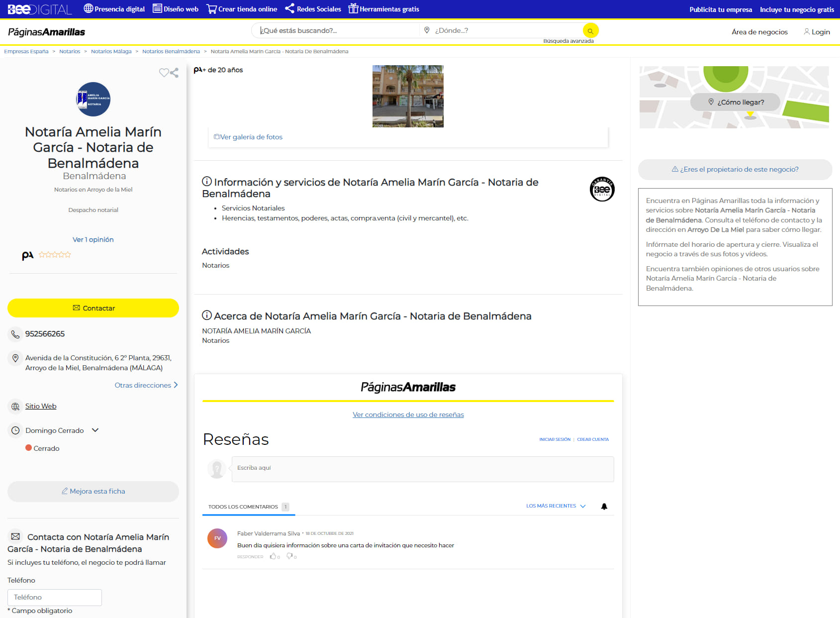840x618 pixels.
Task: Open Diseño web menu item
Action: point(176,9)
